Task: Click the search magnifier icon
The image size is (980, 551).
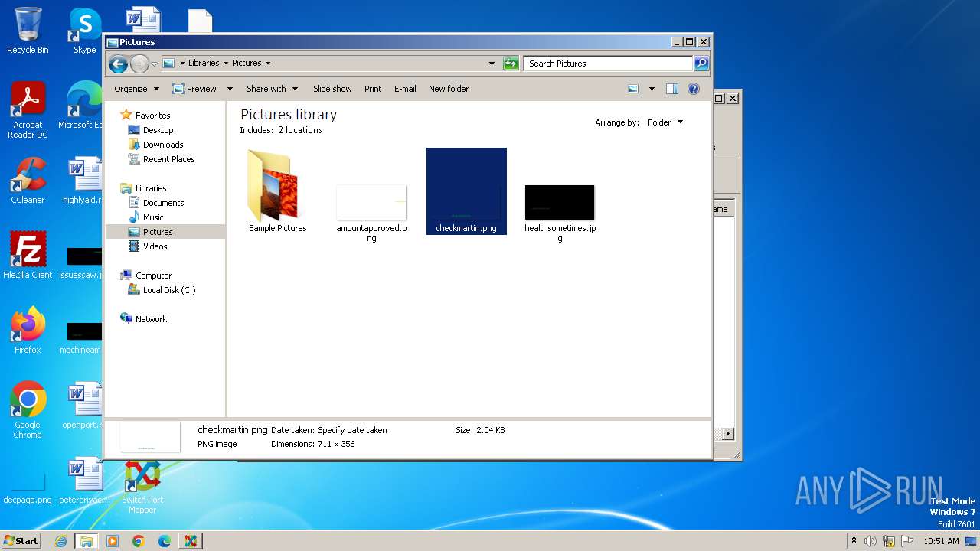Action: pyautogui.click(x=701, y=64)
